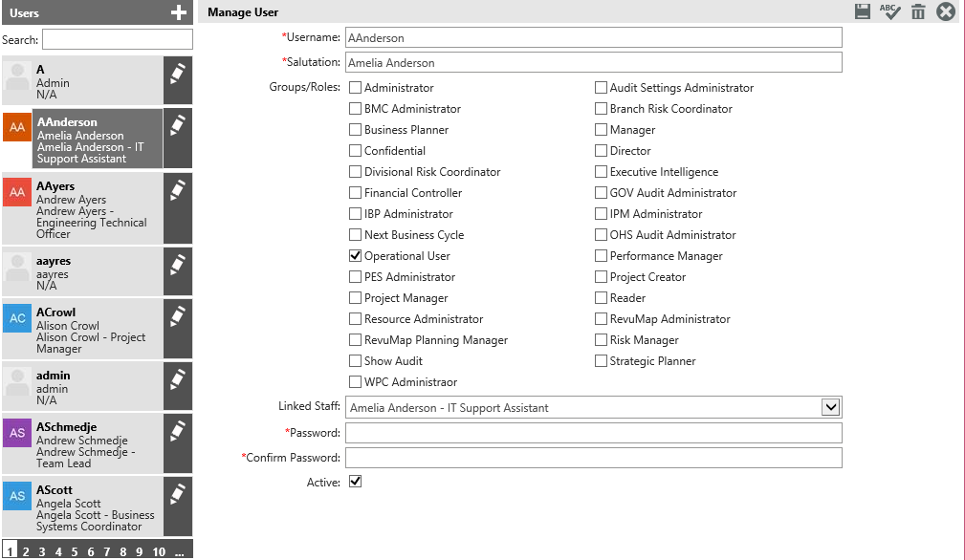
Task: Edit Andrew Ayers using his pencil icon
Action: pos(178,188)
